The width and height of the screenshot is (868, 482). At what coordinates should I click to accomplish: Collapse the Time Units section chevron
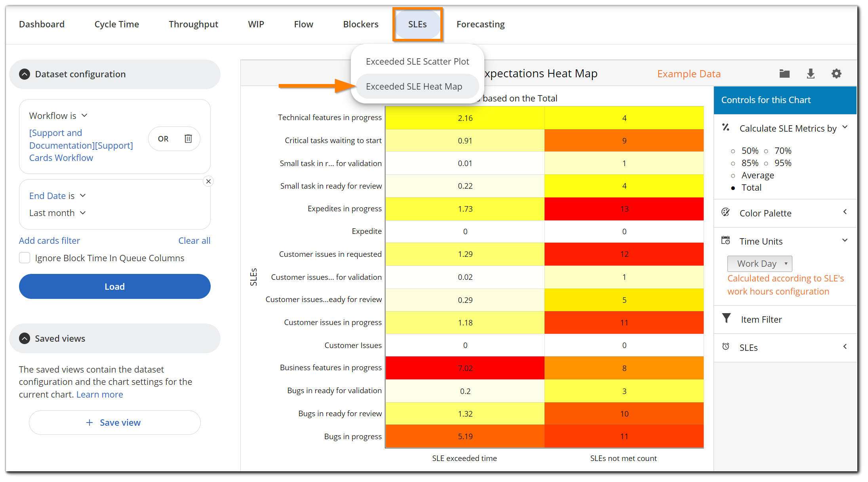(845, 241)
